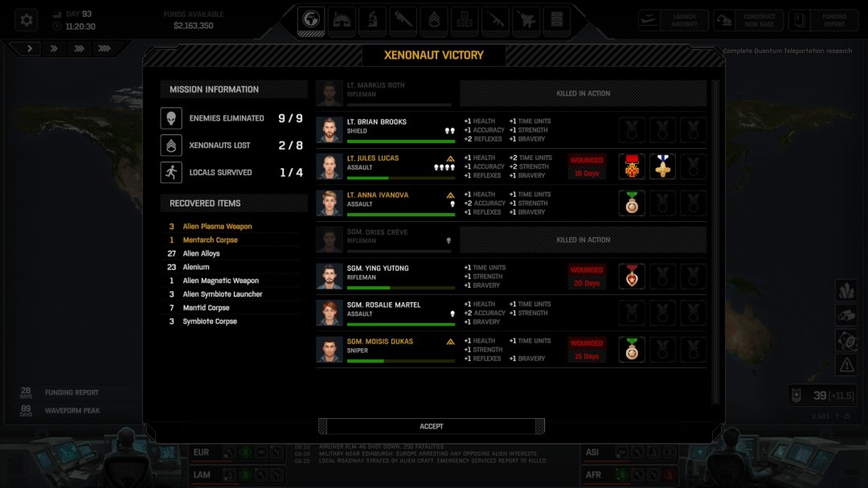
Task: Open the Geoscape globe tab
Action: [311, 20]
